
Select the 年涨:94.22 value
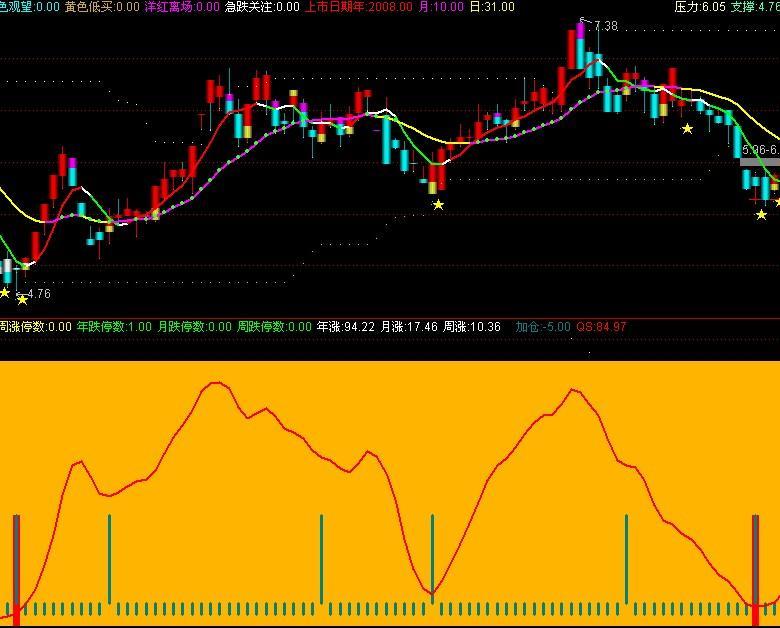pyautogui.click(x=346, y=327)
